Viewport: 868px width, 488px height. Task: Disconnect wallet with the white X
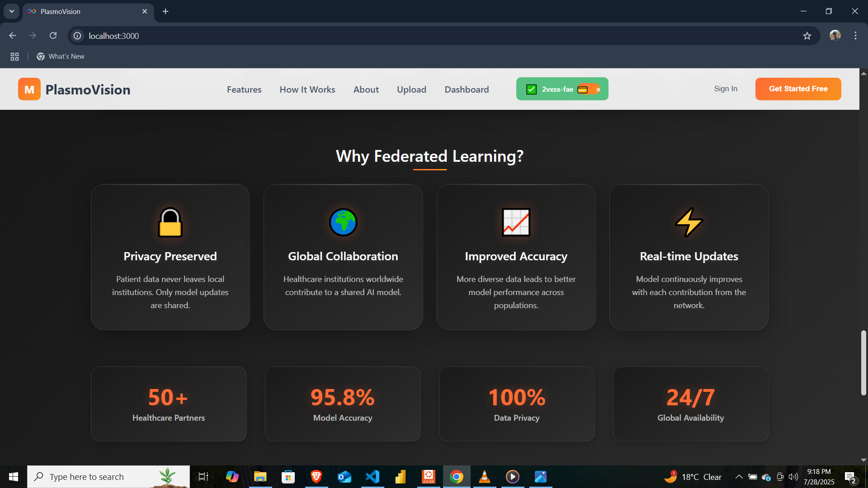point(598,89)
